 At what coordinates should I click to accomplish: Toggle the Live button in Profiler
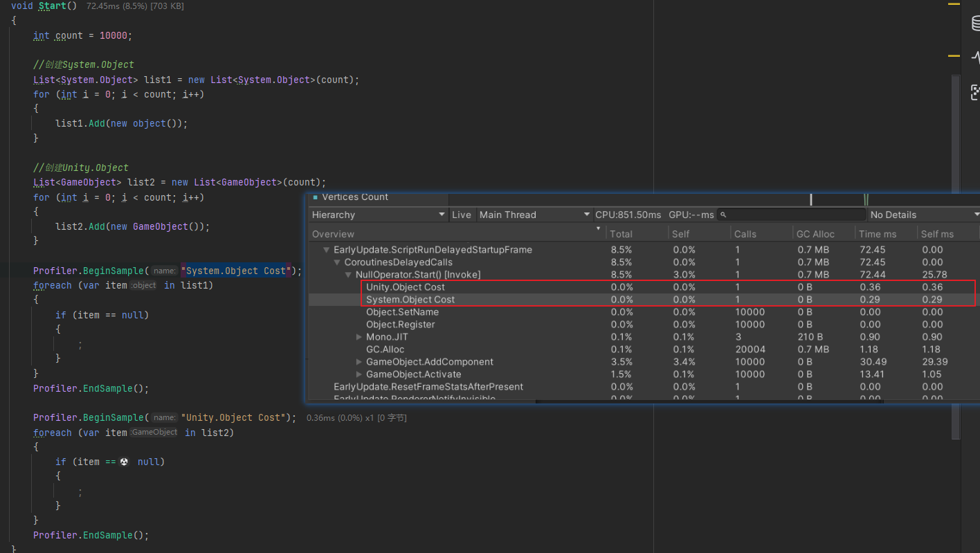[462, 215]
